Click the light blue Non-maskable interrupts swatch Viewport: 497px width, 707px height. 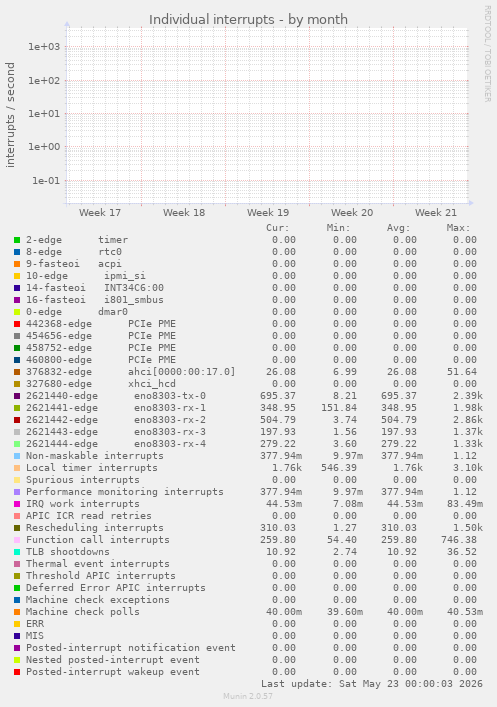click(x=17, y=456)
